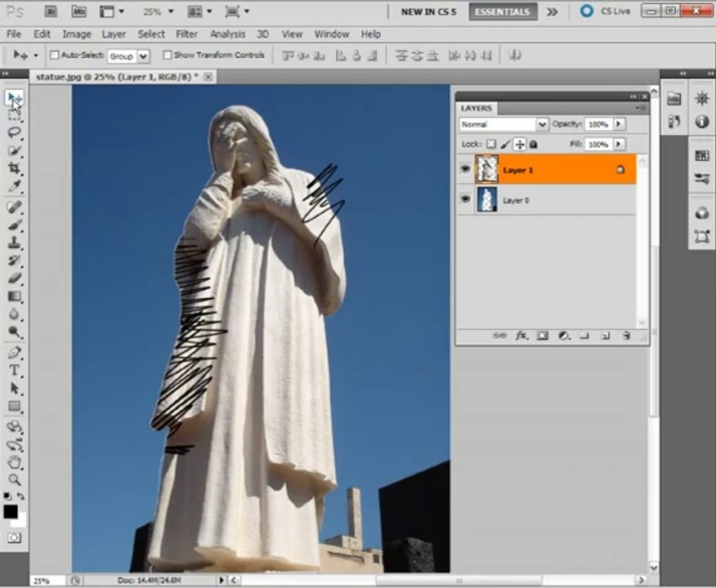This screenshot has width=716, height=588.
Task: Enable the Auto-Select checkbox
Action: pos(55,56)
